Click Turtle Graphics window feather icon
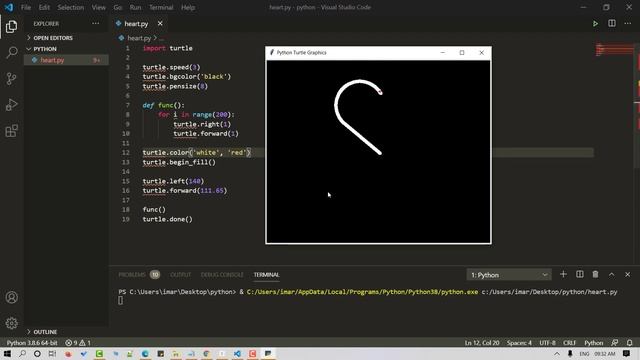640x360 pixels. (272, 53)
